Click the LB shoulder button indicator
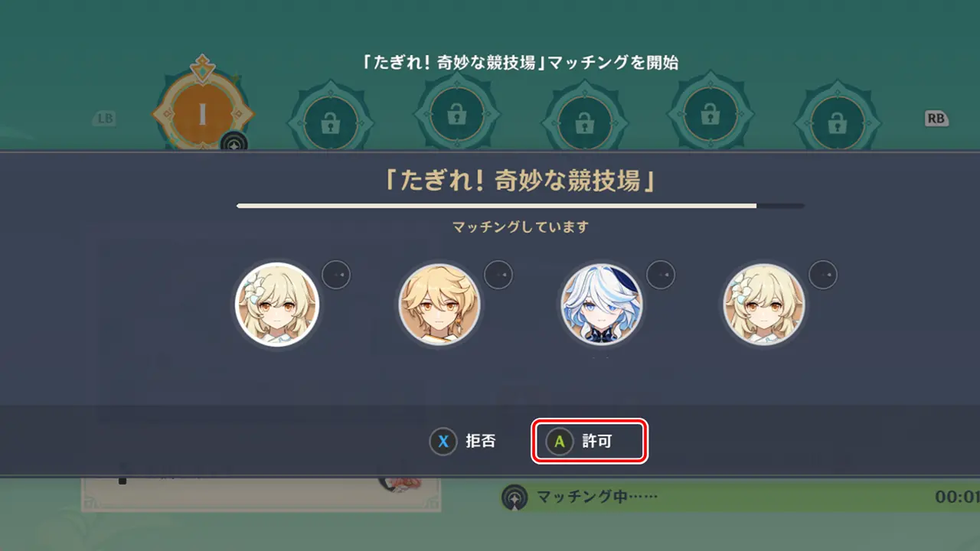Image resolution: width=980 pixels, height=551 pixels. 105,119
